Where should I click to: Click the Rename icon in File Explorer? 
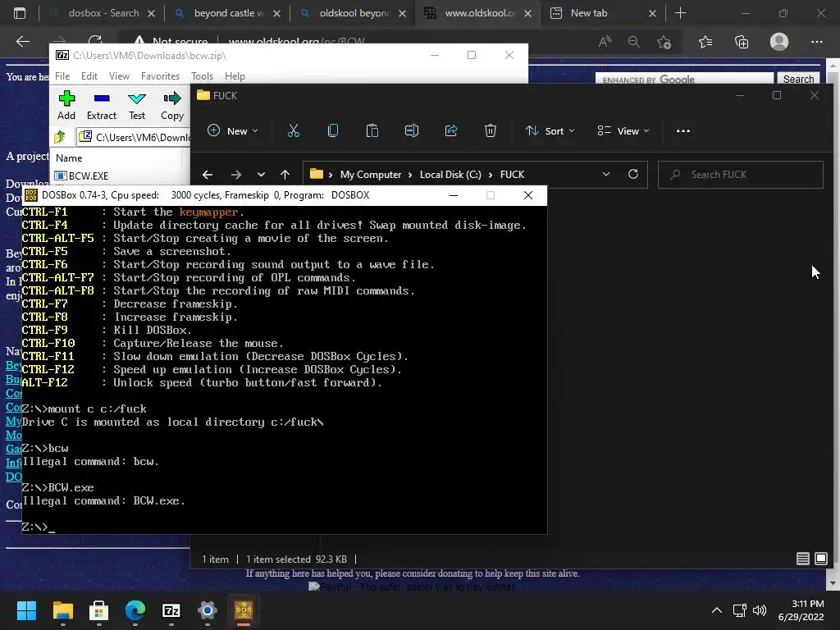(412, 130)
